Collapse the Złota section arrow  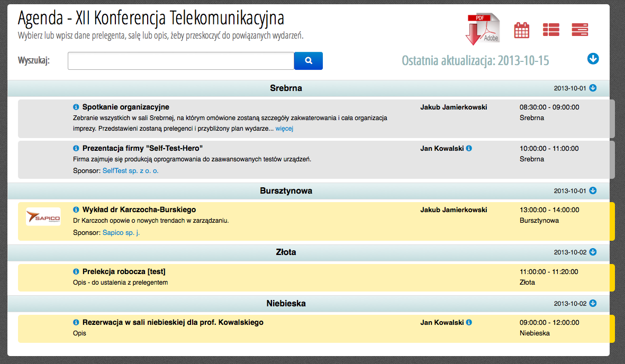[x=593, y=252]
